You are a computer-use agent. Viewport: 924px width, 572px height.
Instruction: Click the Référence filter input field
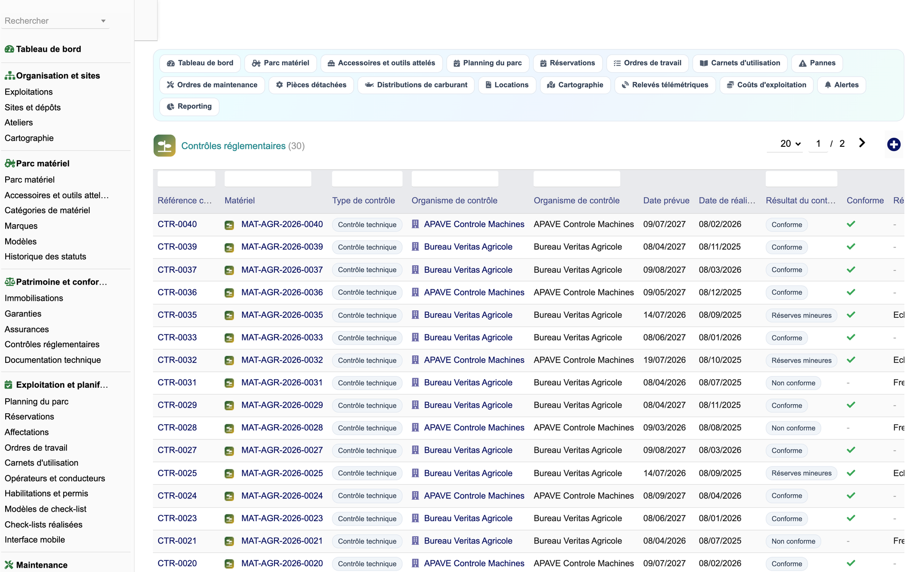(186, 179)
